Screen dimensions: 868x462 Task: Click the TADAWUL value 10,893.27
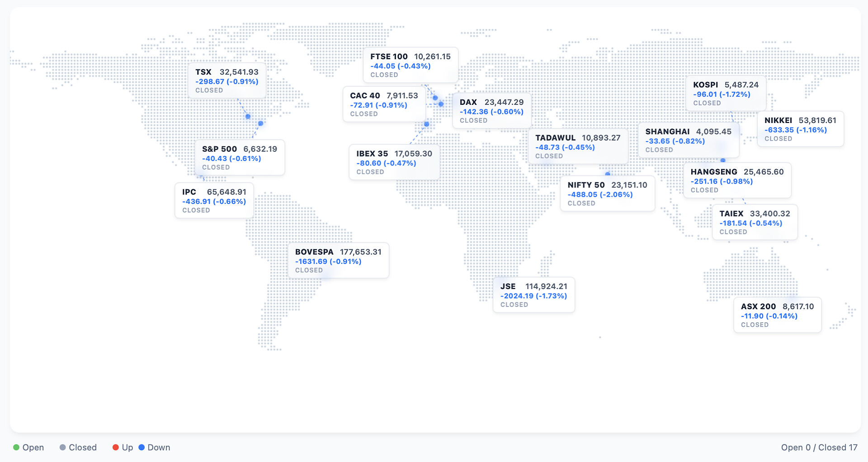(x=601, y=138)
